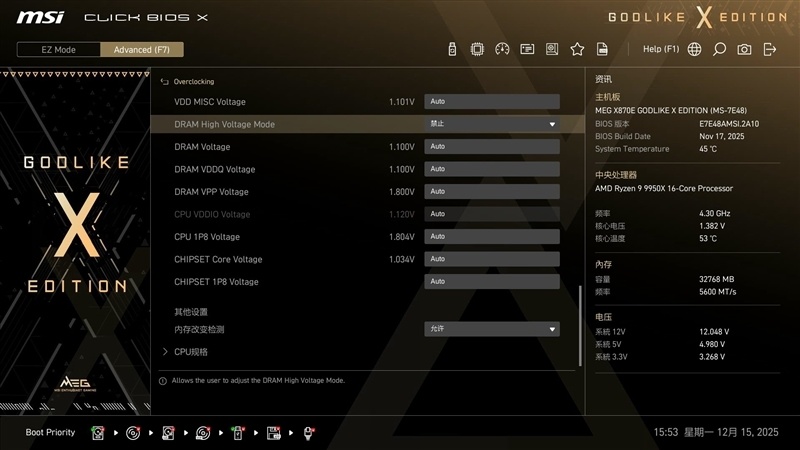Open Help (F1)

click(661, 49)
